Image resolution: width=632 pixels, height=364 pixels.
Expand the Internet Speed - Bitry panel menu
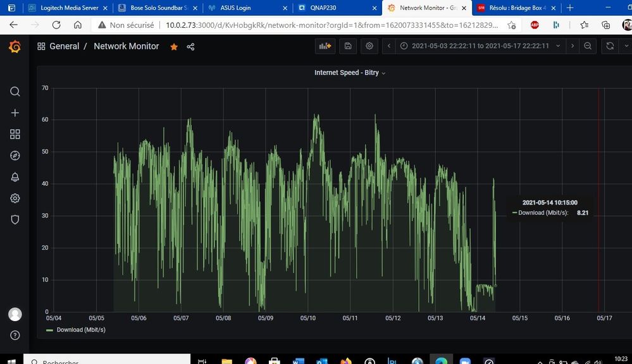click(x=350, y=73)
